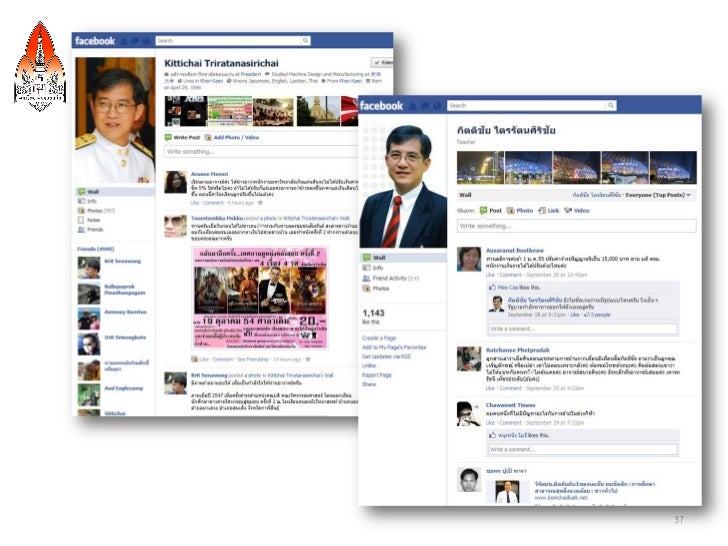
Task: Open Krit Senawong friend thumbnail in the friends list
Action: pos(89,268)
